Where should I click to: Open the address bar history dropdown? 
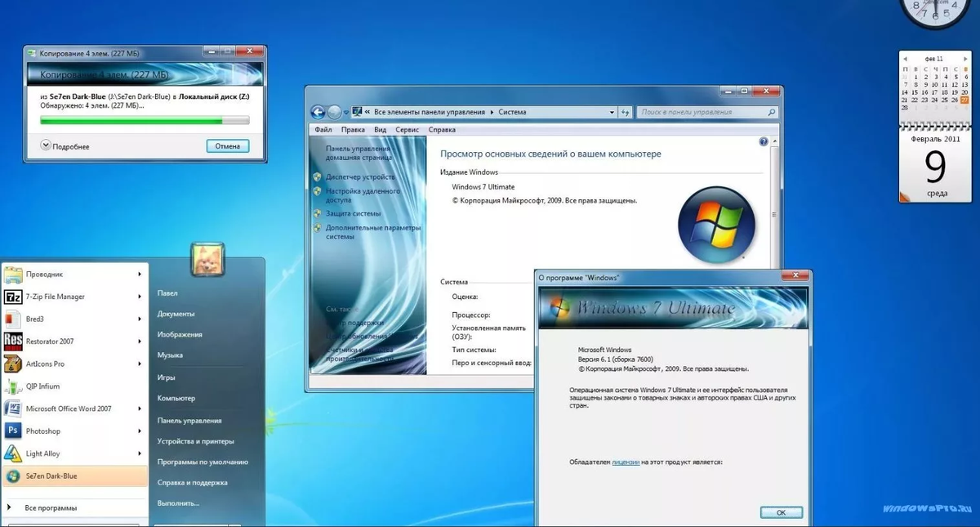point(612,112)
